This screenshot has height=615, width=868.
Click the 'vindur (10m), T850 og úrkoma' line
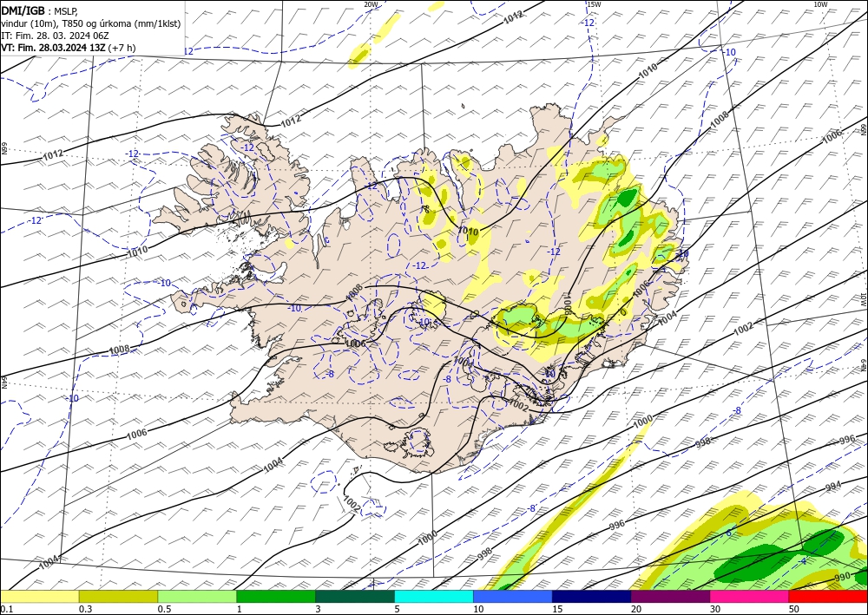point(91,23)
